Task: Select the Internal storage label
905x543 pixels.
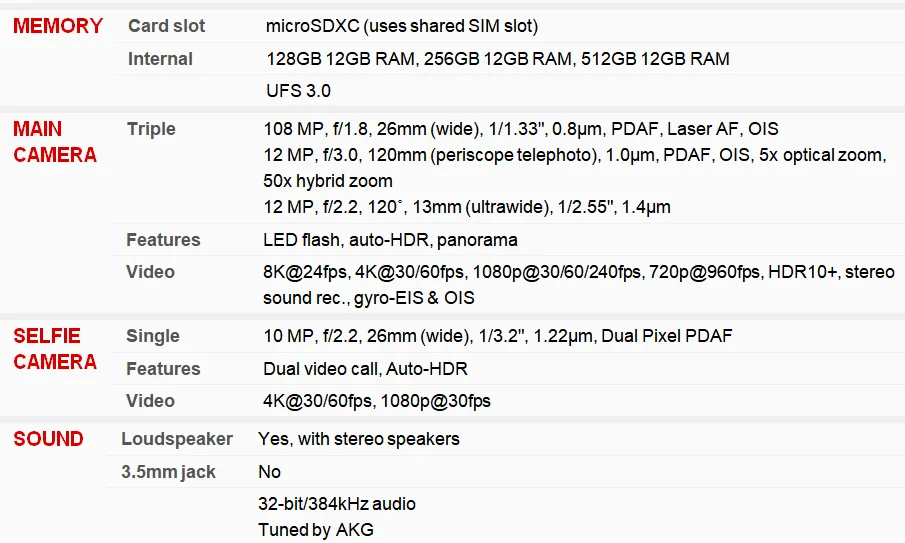Action: click(x=160, y=59)
